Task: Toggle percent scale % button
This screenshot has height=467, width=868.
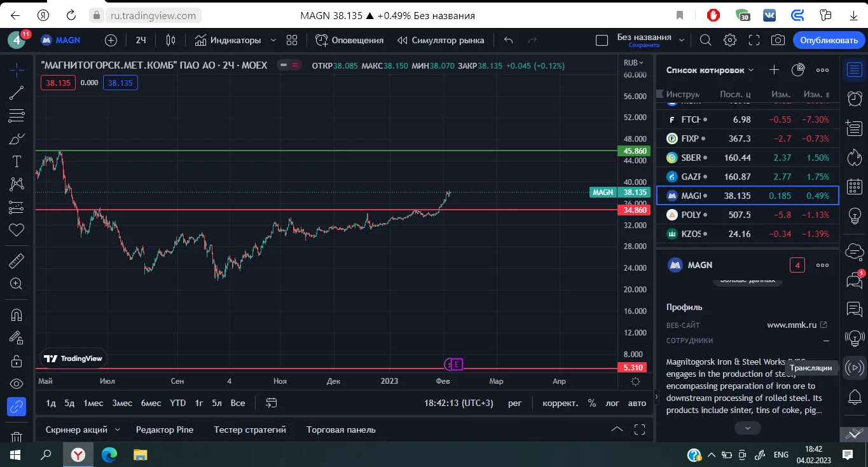Action: point(592,403)
